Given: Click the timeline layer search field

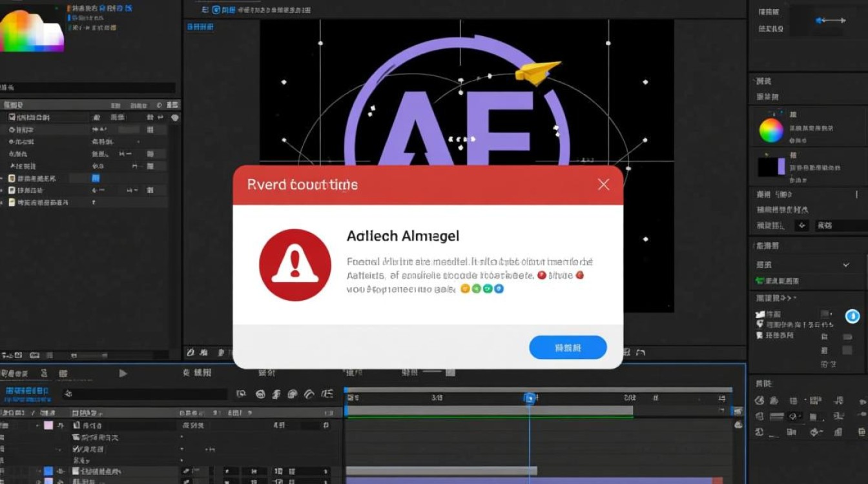Looking at the screenshot, I should click(145, 394).
